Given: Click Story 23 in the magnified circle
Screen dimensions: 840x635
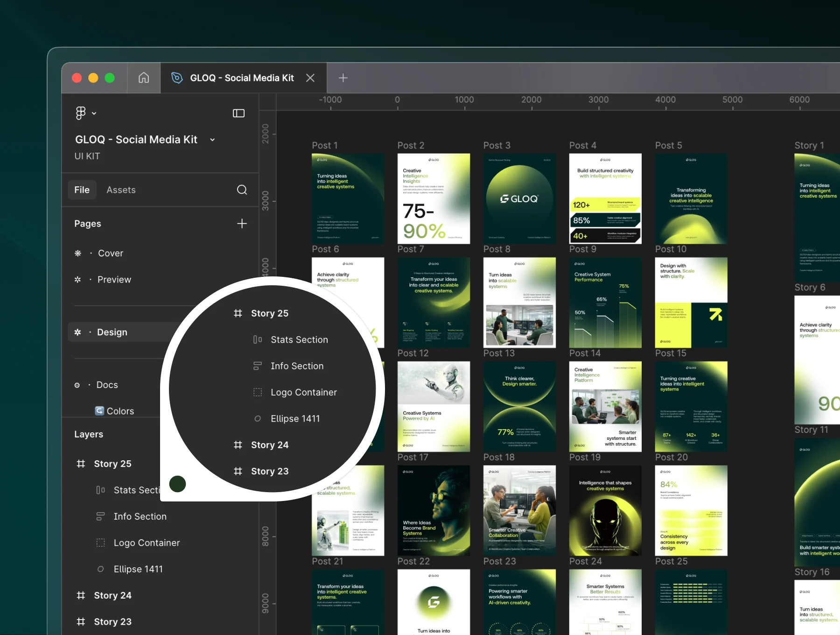Looking at the screenshot, I should (270, 471).
